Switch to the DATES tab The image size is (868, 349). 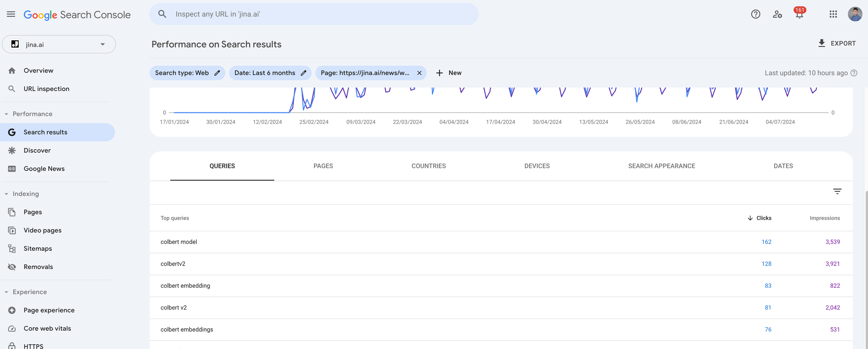point(783,166)
